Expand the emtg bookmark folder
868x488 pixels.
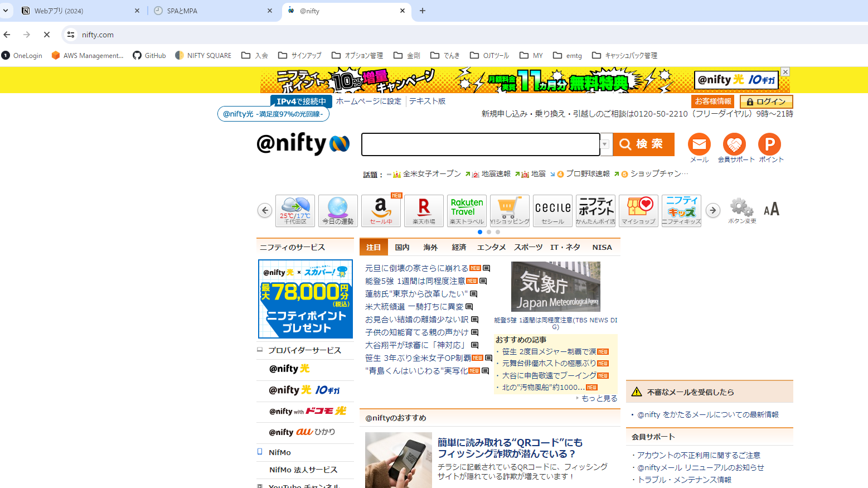[x=568, y=55]
